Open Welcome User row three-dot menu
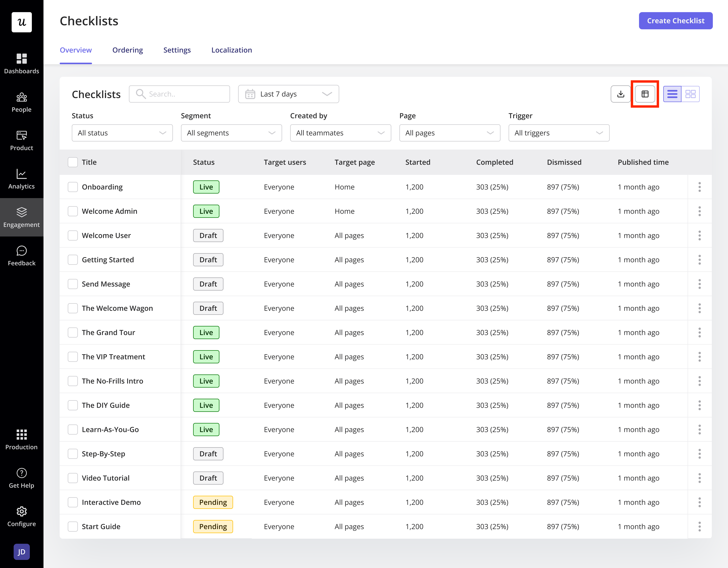Image resolution: width=728 pixels, height=568 pixels. [700, 235]
